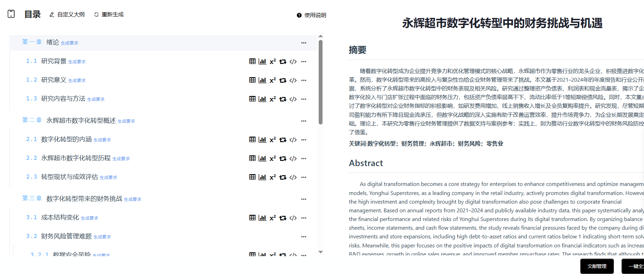This screenshot has height=278, width=644.
Task: Click the 摘要 heading in document
Action: pos(358,50)
